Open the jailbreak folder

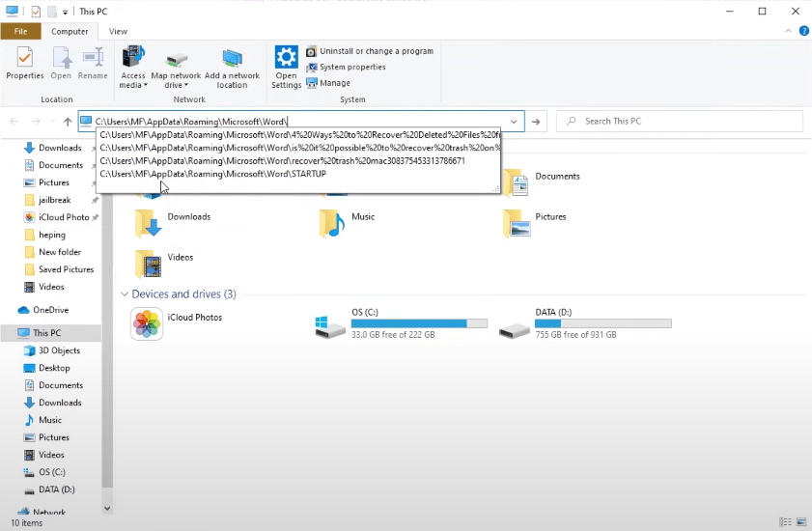[54, 200]
